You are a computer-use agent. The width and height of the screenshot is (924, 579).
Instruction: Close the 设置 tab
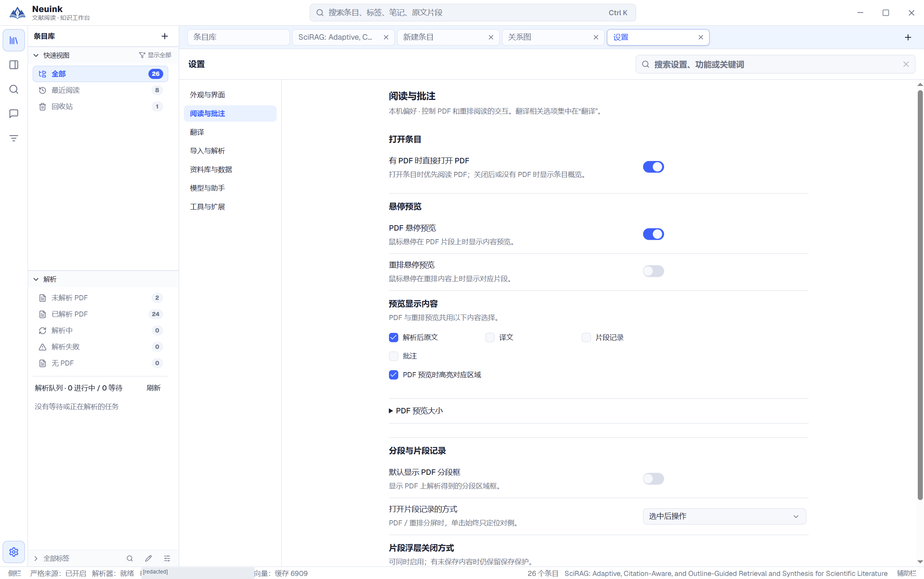pos(701,37)
